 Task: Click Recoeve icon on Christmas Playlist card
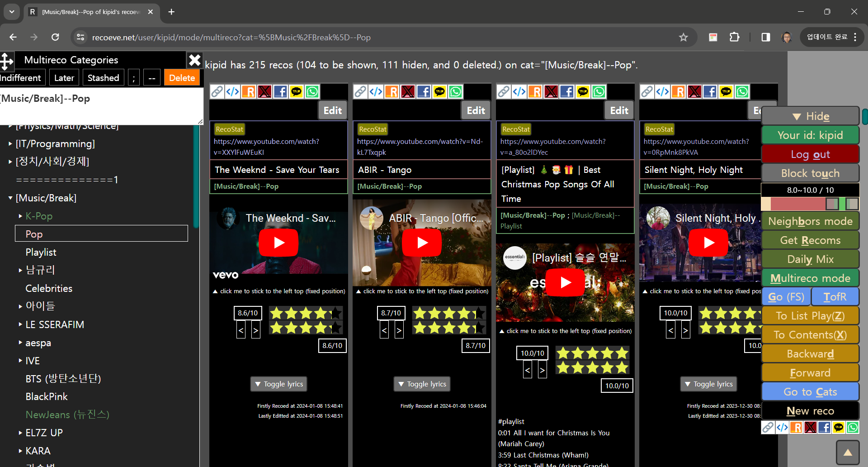[x=535, y=92]
